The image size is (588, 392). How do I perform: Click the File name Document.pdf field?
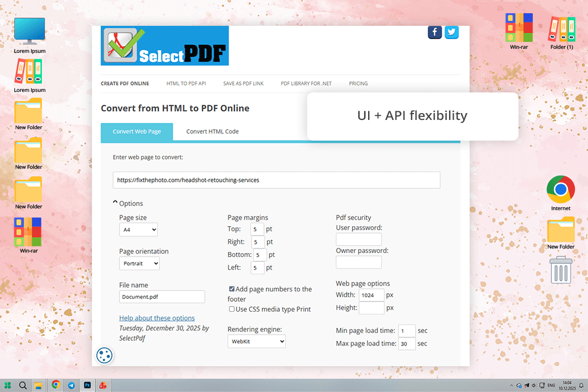162,297
